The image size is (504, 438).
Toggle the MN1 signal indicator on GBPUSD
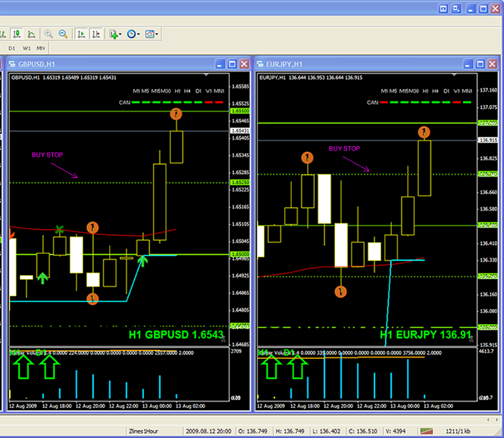click(x=218, y=102)
